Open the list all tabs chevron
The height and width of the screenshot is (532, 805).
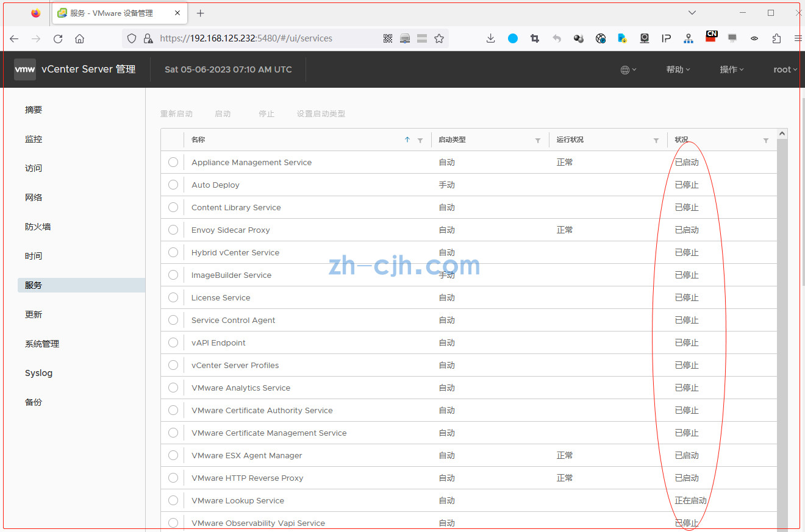(692, 13)
